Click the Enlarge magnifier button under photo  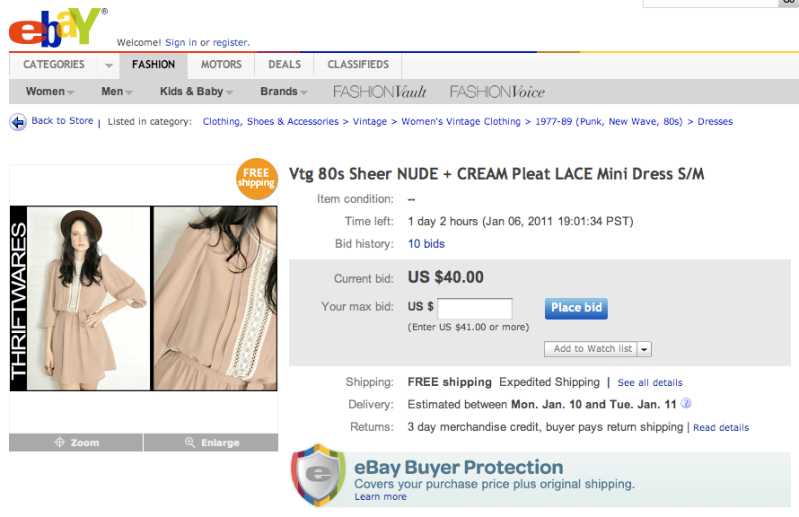[211, 443]
